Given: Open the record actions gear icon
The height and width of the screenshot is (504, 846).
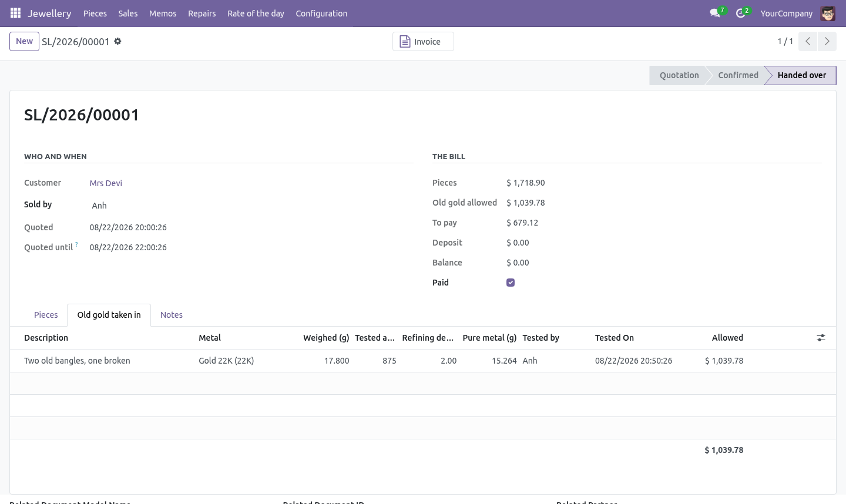Looking at the screenshot, I should (117, 41).
